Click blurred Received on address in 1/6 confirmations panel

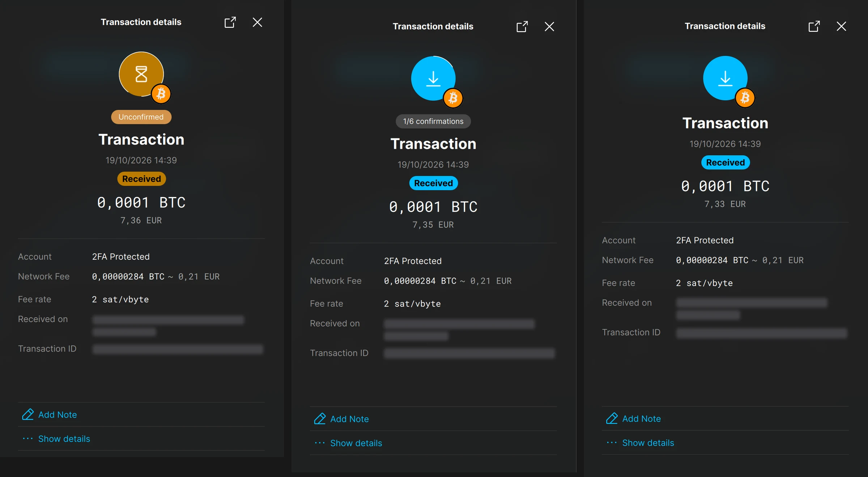[x=459, y=330]
